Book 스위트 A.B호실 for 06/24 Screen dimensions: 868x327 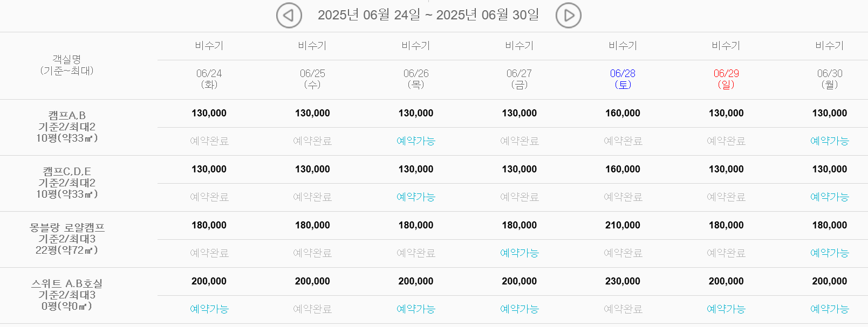pyautogui.click(x=209, y=309)
